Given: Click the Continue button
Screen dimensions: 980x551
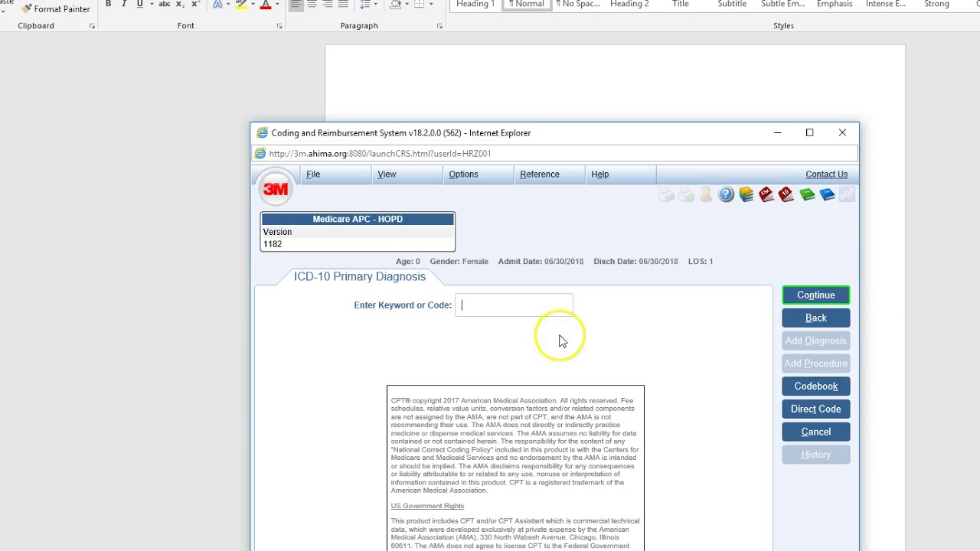Looking at the screenshot, I should pos(816,295).
